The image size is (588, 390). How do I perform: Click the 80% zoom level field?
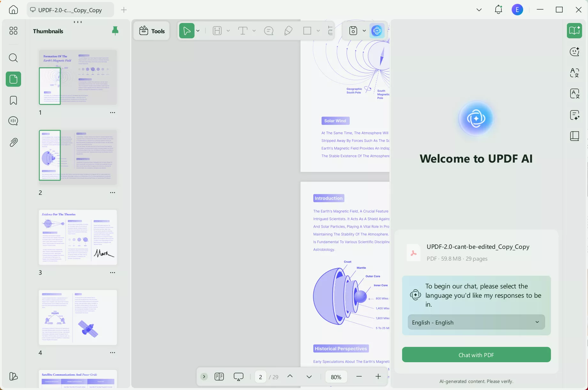click(336, 377)
